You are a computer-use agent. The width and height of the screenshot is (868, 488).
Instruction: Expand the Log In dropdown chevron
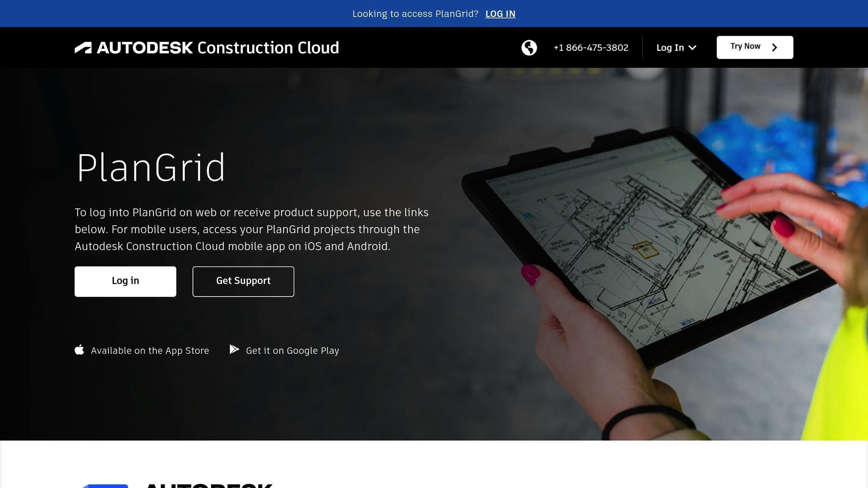tap(693, 48)
